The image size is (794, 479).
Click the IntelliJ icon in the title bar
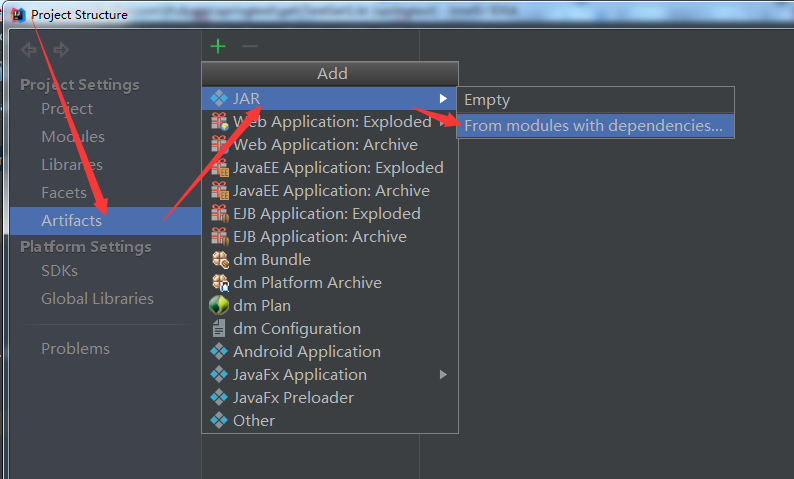(x=18, y=15)
